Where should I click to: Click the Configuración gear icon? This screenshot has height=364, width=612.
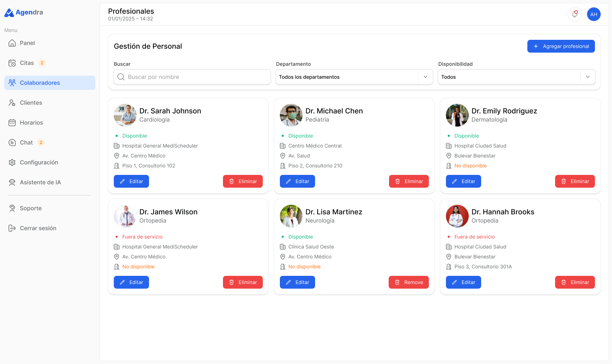(12, 162)
